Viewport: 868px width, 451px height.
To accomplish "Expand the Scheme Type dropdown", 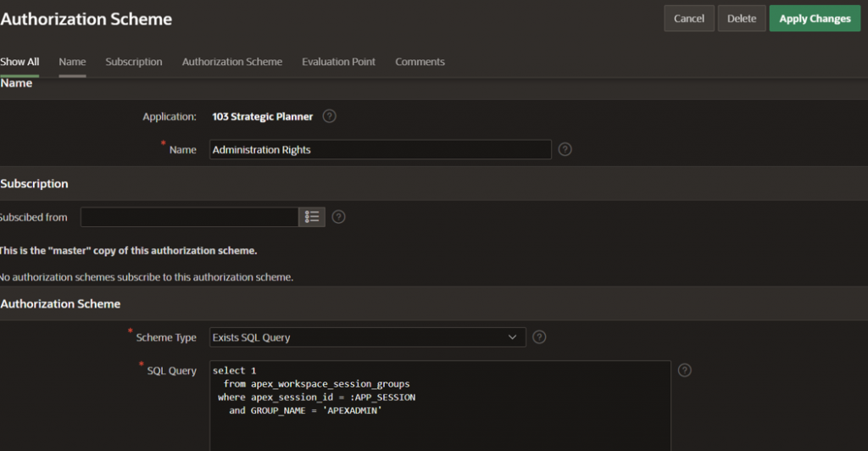I will (x=367, y=337).
